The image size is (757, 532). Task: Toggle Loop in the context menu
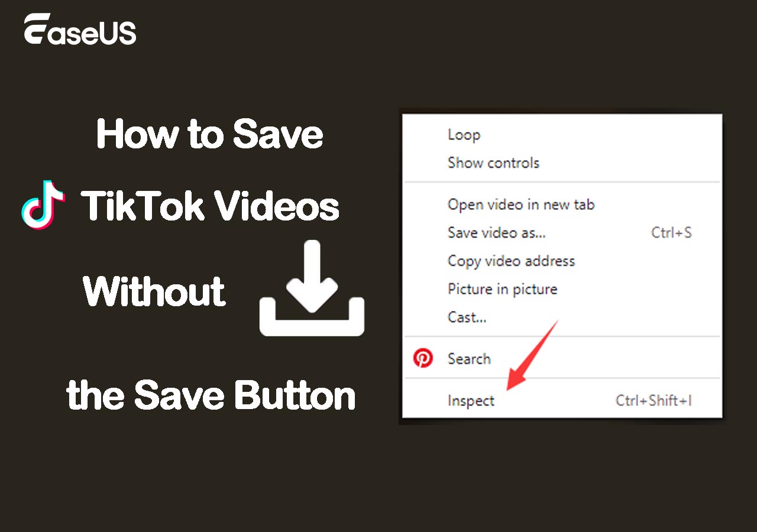[464, 135]
